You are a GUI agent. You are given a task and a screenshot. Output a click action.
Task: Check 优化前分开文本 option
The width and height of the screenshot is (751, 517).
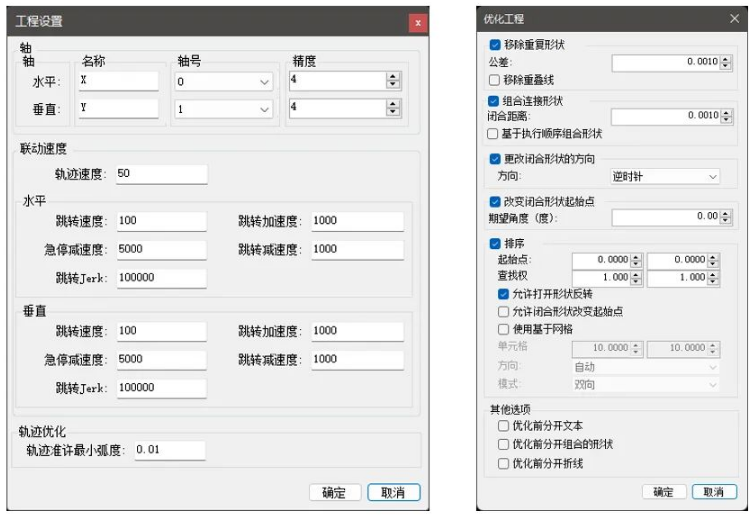tap(503, 426)
